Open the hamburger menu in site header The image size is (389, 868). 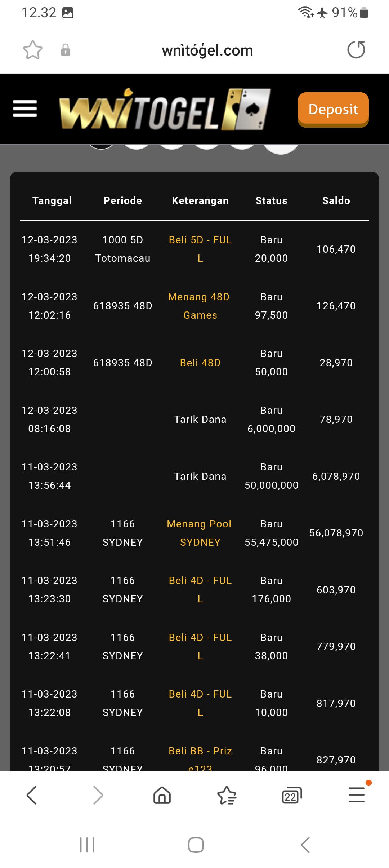coord(25,109)
